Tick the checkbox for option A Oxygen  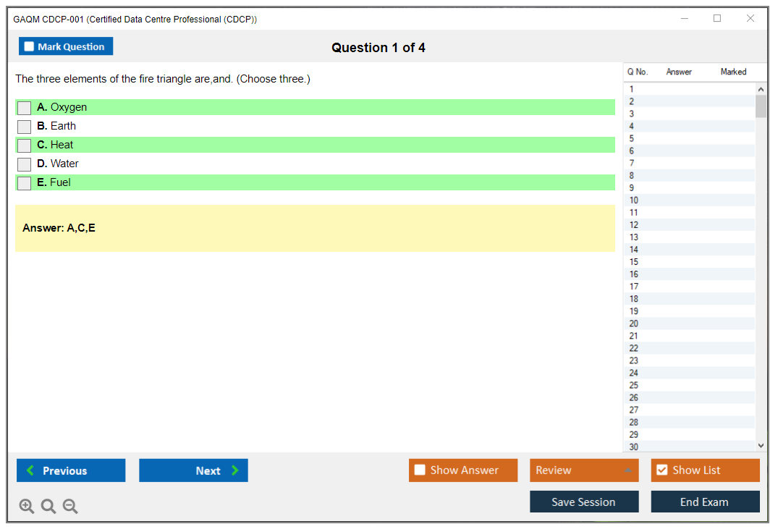coord(25,108)
